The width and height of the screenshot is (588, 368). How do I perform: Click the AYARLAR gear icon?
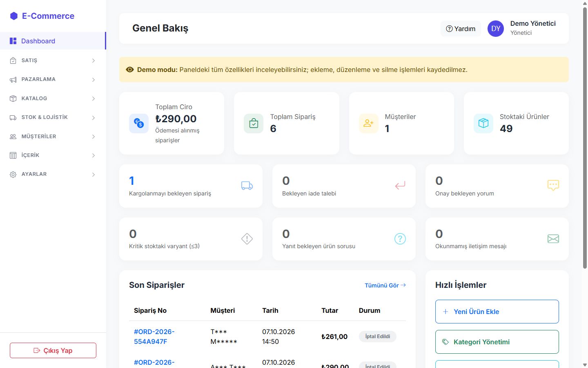tap(13, 174)
